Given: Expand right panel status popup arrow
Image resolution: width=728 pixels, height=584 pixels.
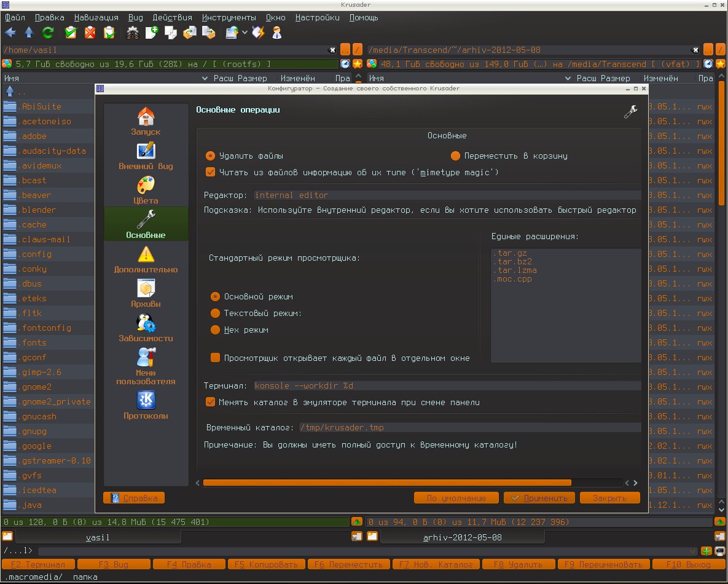Looking at the screenshot, I should click(x=719, y=522).
